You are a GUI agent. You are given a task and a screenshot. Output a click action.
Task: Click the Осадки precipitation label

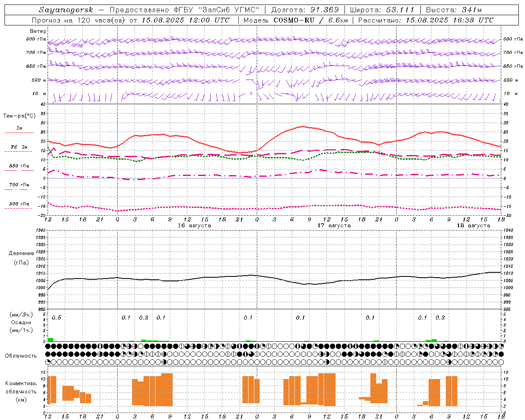pos(21,322)
